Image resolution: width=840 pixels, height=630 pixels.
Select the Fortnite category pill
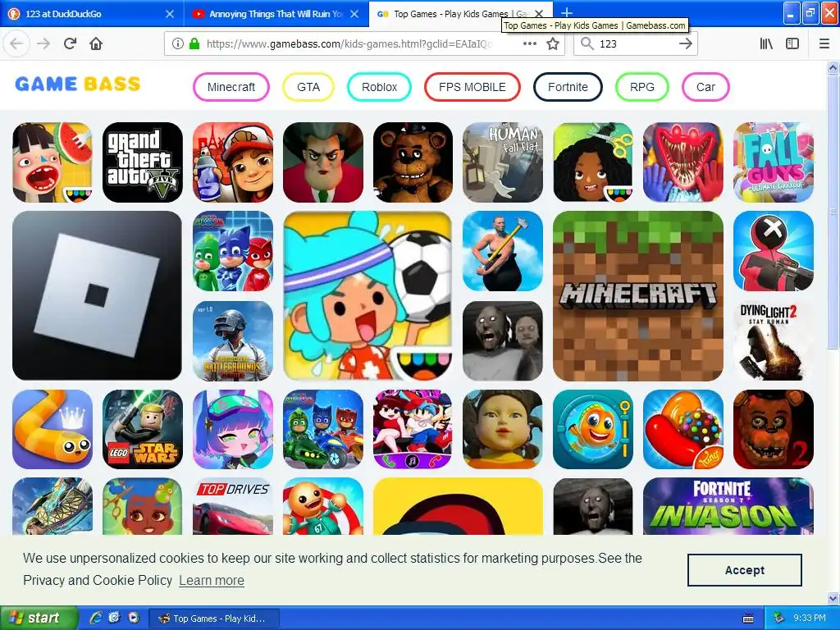pyautogui.click(x=568, y=87)
